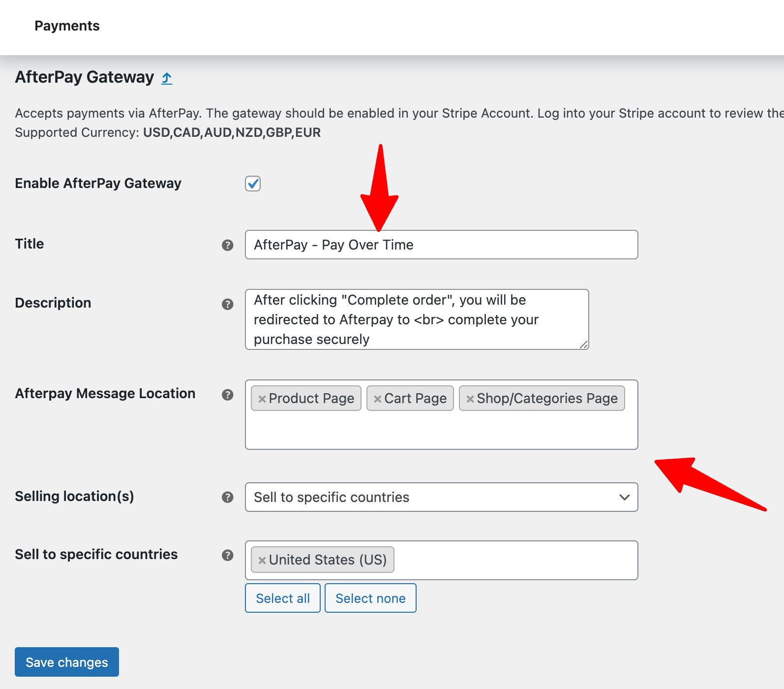Image resolution: width=784 pixels, height=689 pixels.
Task: Click the United States (US) tag label
Action: (x=328, y=560)
